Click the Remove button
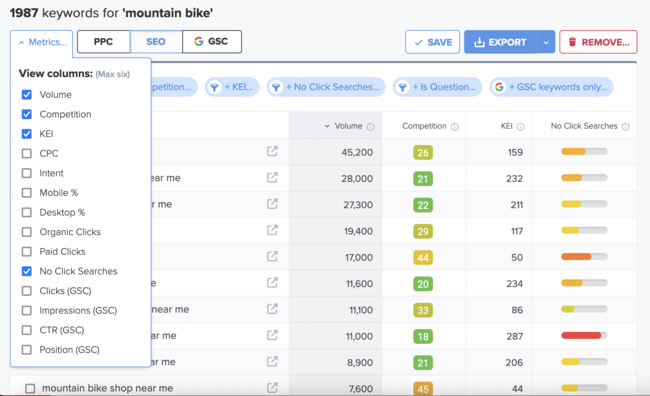Screen dimensions: 650x396 coord(598,42)
